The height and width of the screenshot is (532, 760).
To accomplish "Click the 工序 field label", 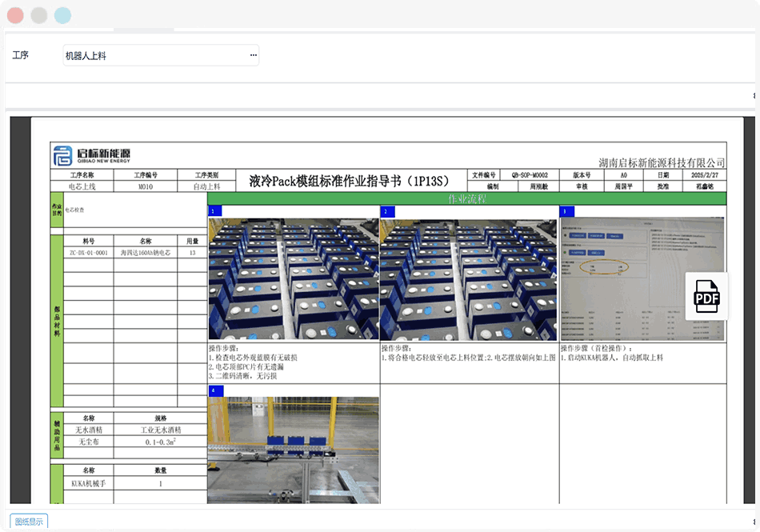I will point(20,55).
